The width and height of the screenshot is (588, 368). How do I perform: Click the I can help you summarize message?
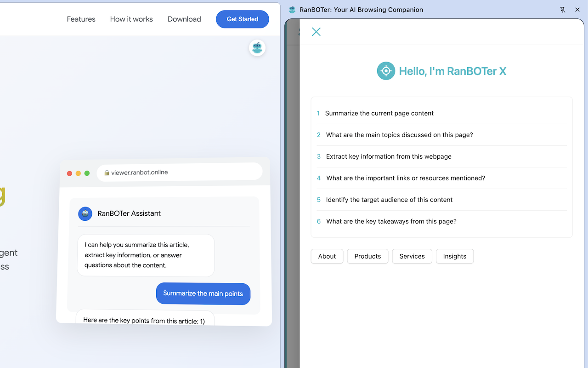coord(146,255)
